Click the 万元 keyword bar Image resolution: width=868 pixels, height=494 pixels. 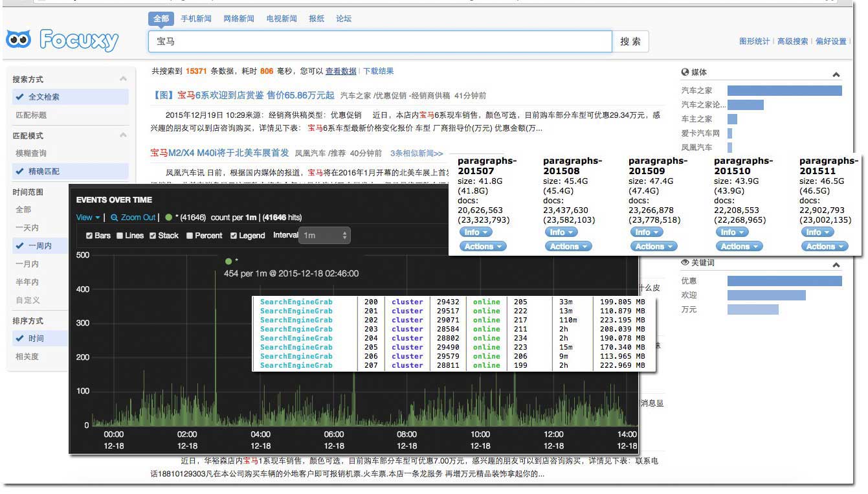[753, 309]
